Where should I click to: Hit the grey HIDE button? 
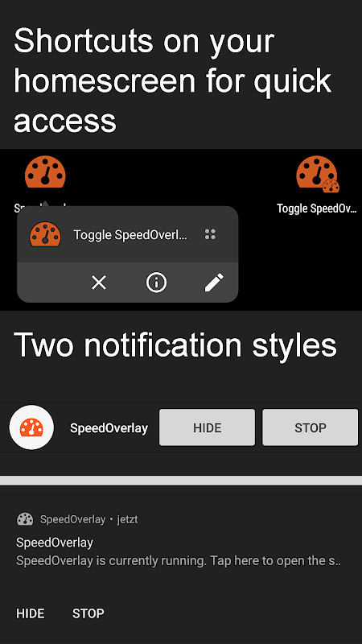(x=207, y=427)
